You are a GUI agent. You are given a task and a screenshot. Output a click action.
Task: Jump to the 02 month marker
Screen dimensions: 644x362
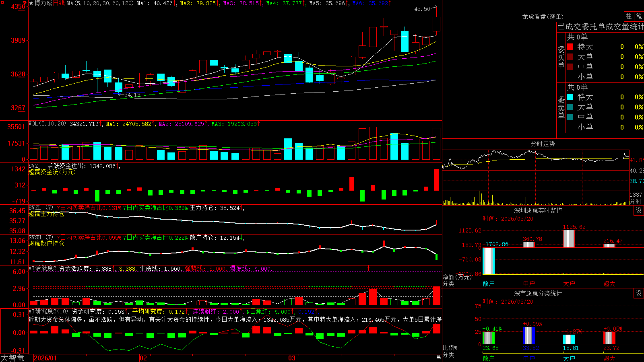(x=143, y=358)
